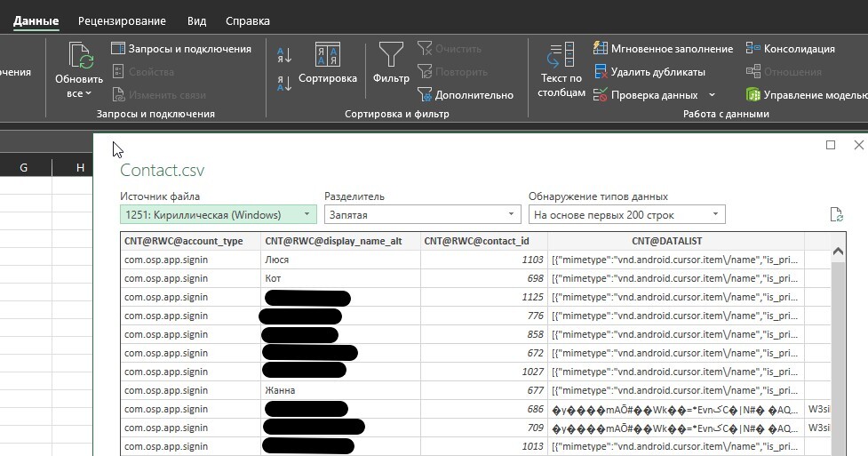Click Запросы и подключения button
The image size is (868, 456).
(x=180, y=49)
